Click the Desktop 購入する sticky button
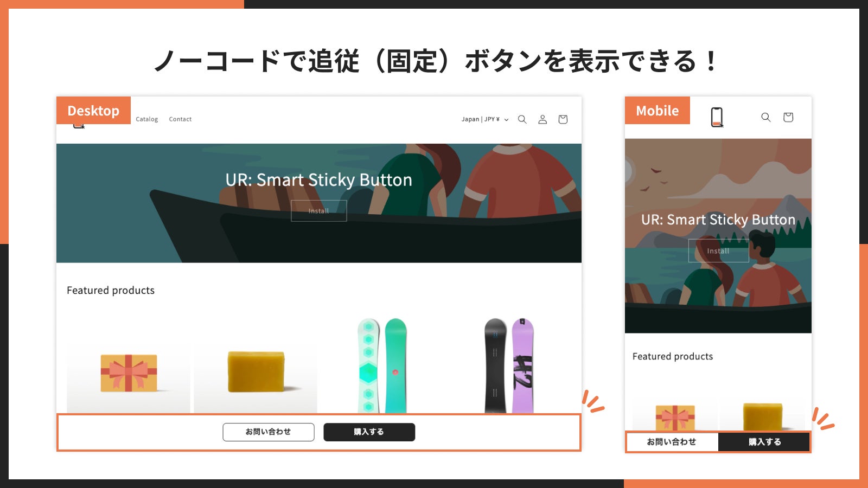The height and width of the screenshot is (488, 868). [369, 432]
